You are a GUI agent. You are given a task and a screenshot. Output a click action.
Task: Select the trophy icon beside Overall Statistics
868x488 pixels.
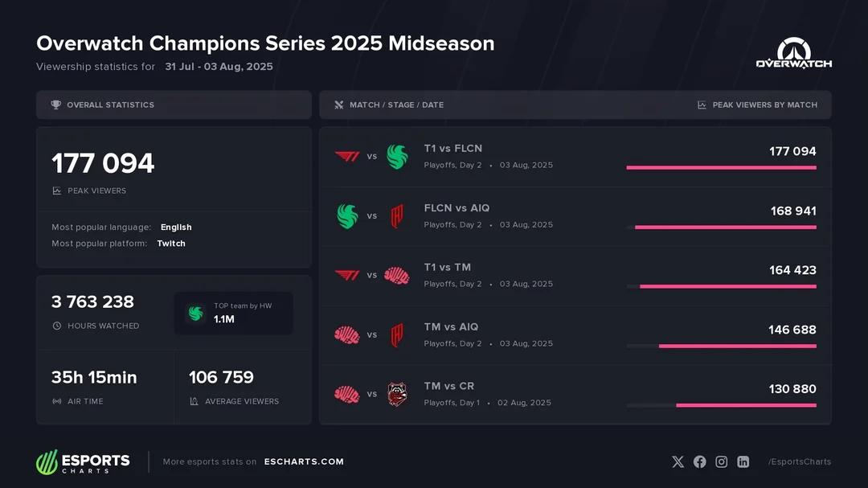tap(55, 105)
